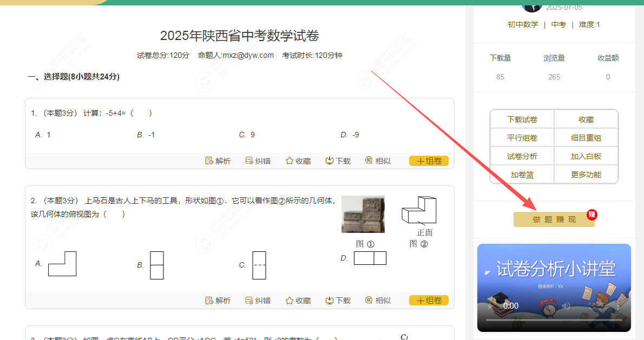The height and width of the screenshot is (340, 644).
Task: Open 解析 for question 2
Action: click(x=218, y=301)
